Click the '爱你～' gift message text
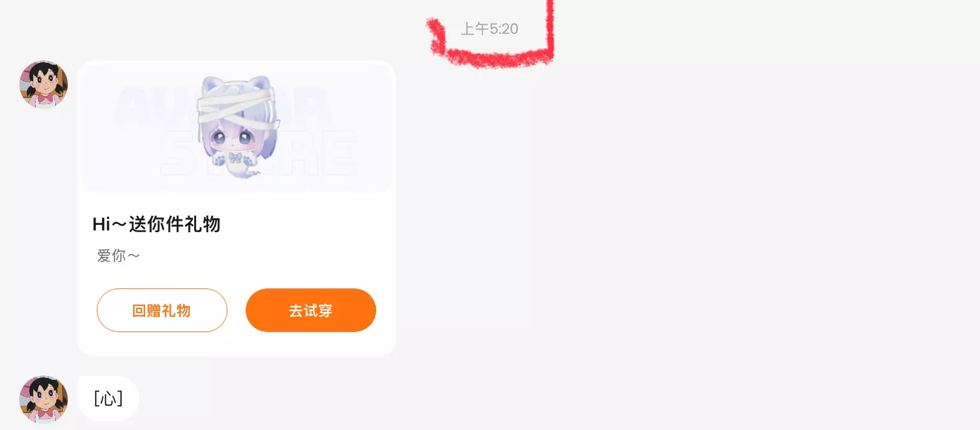980x430 pixels. [x=119, y=256]
